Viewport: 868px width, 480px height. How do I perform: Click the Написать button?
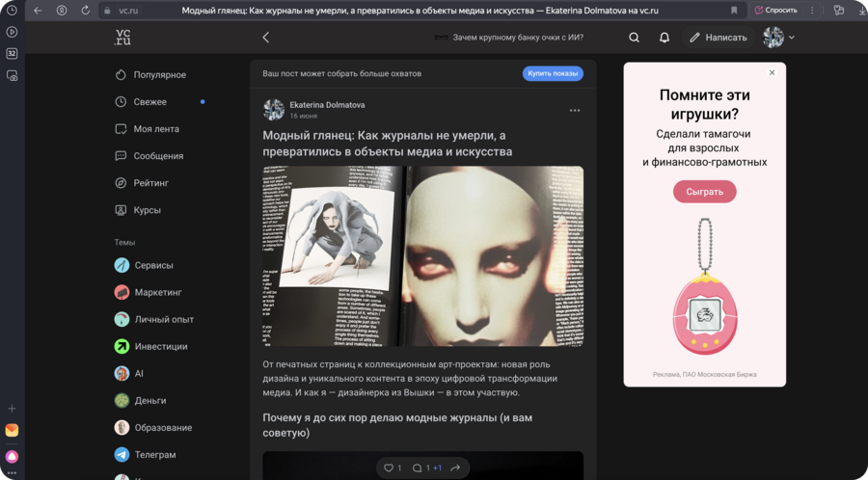click(x=718, y=38)
